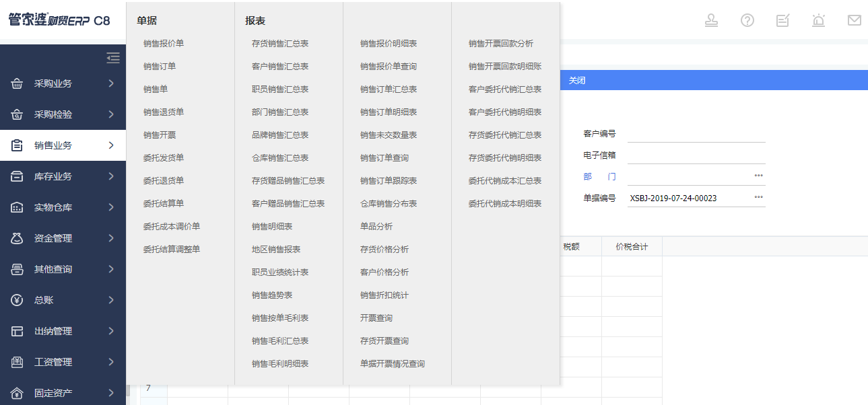Open the mail envelope icon
This screenshot has width=868, height=405.
click(x=854, y=20)
